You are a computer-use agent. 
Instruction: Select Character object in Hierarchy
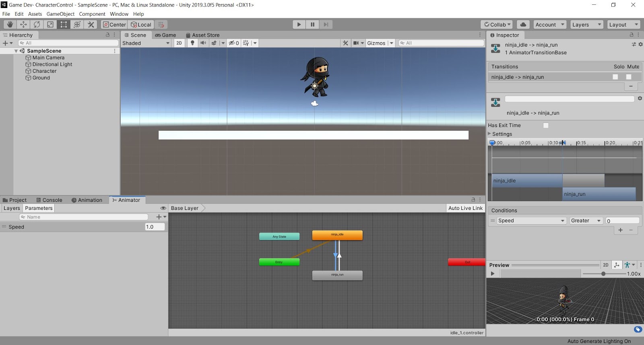(x=44, y=71)
